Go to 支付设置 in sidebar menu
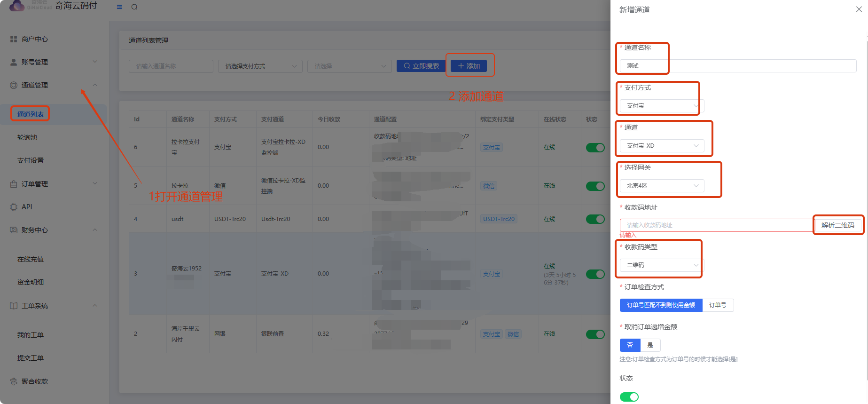868x404 pixels. pos(31,160)
